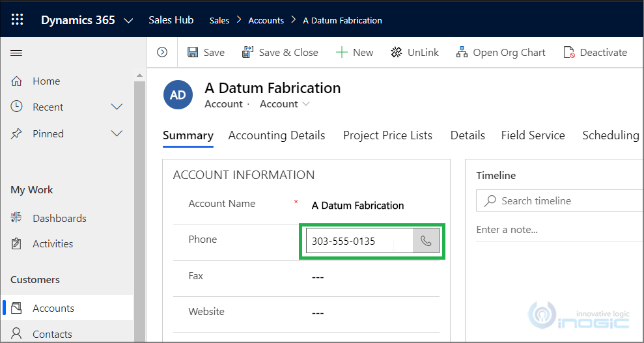Click the Recent clock icon

pos(16,107)
